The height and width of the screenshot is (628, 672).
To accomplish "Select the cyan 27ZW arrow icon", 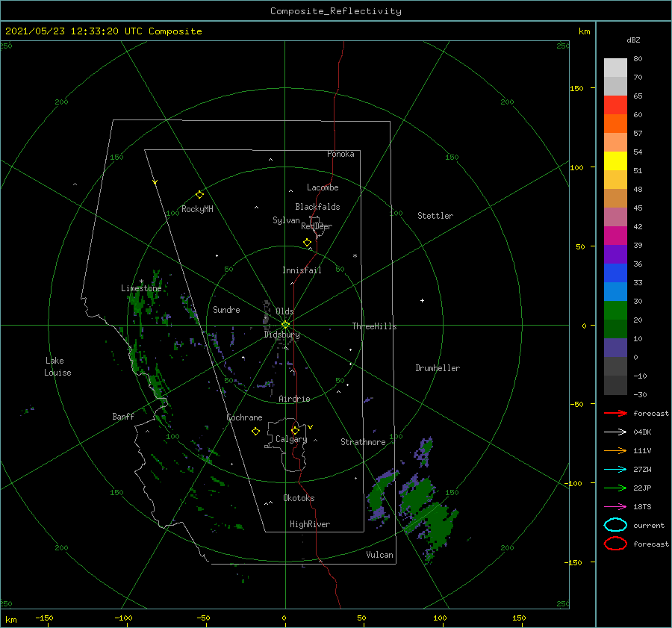I will point(615,470).
